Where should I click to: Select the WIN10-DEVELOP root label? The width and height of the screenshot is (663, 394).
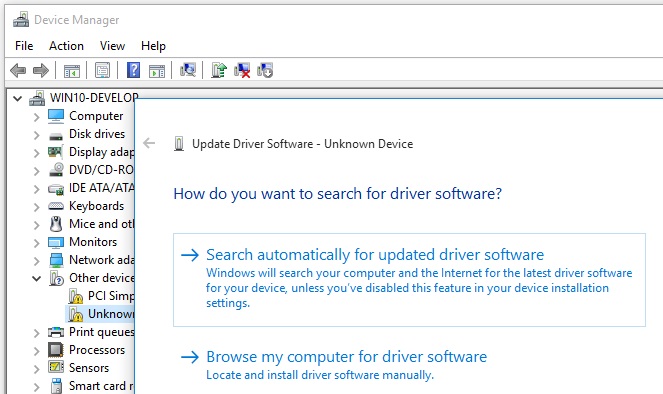pyautogui.click(x=94, y=98)
